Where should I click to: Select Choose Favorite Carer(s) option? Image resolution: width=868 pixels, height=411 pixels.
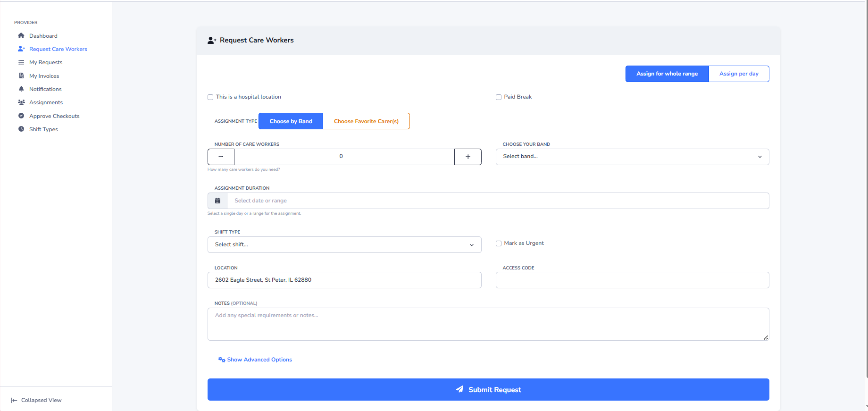tap(366, 121)
